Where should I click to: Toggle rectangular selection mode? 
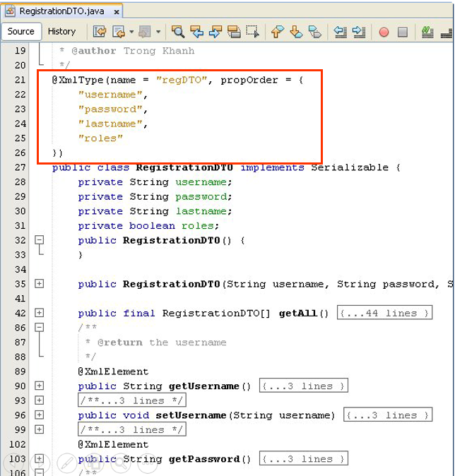[253, 32]
